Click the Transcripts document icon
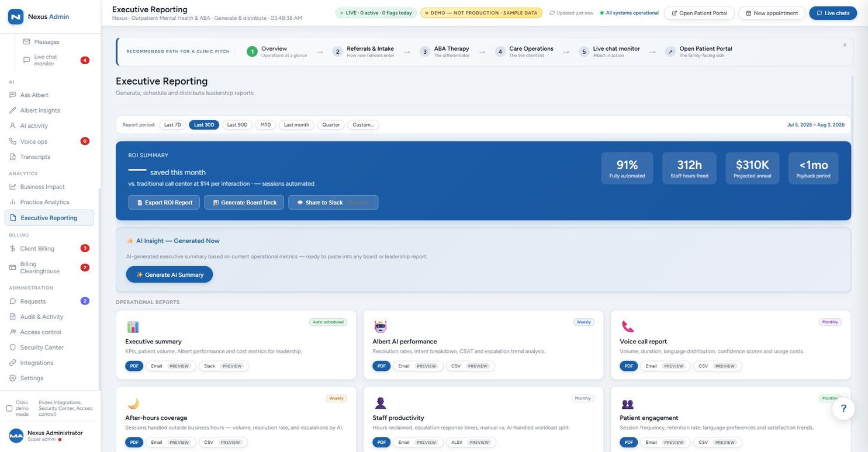 click(x=13, y=157)
